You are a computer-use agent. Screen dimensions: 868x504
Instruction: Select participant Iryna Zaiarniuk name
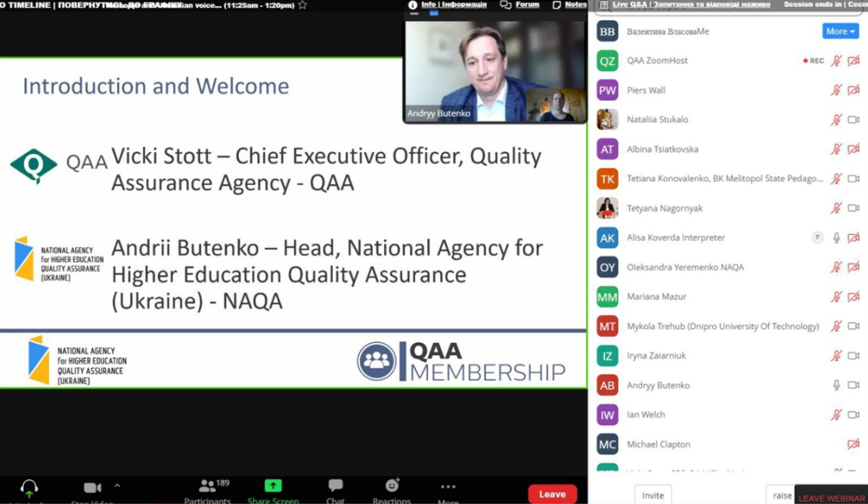click(656, 356)
